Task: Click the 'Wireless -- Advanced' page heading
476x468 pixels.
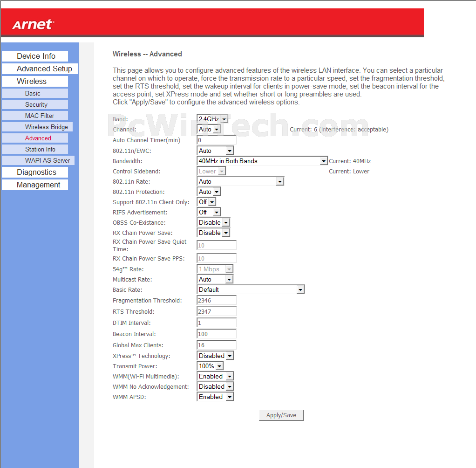Action: pyautogui.click(x=147, y=54)
